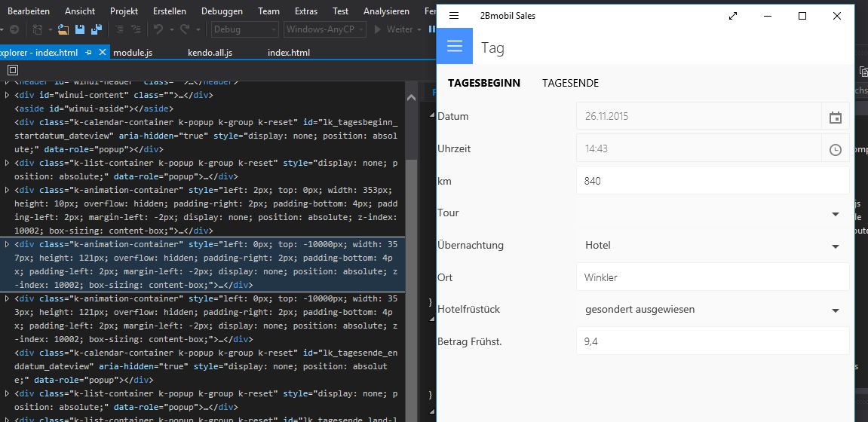
Task: Open the Team menu
Action: [x=268, y=11]
